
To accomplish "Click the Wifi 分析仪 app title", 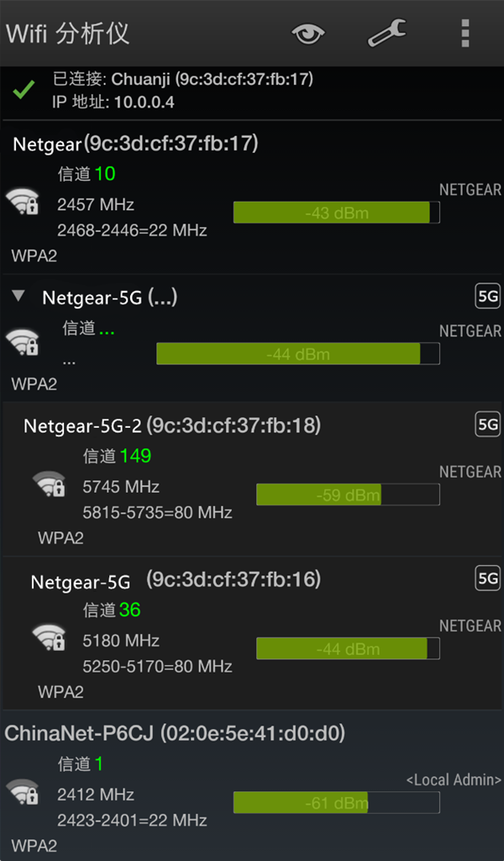I will click(x=68, y=34).
